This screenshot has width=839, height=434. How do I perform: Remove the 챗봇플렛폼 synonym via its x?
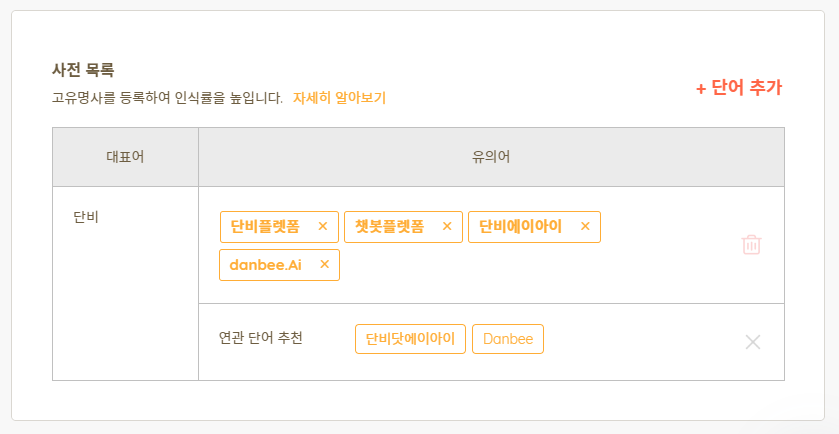tap(447, 226)
